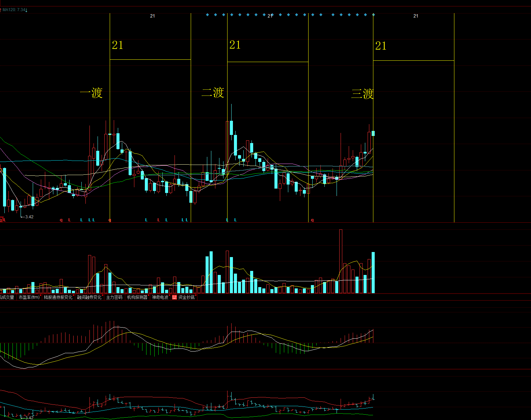Open the L2 资金抄底 tab
Screen dimensions: 531x420
(x=184, y=297)
